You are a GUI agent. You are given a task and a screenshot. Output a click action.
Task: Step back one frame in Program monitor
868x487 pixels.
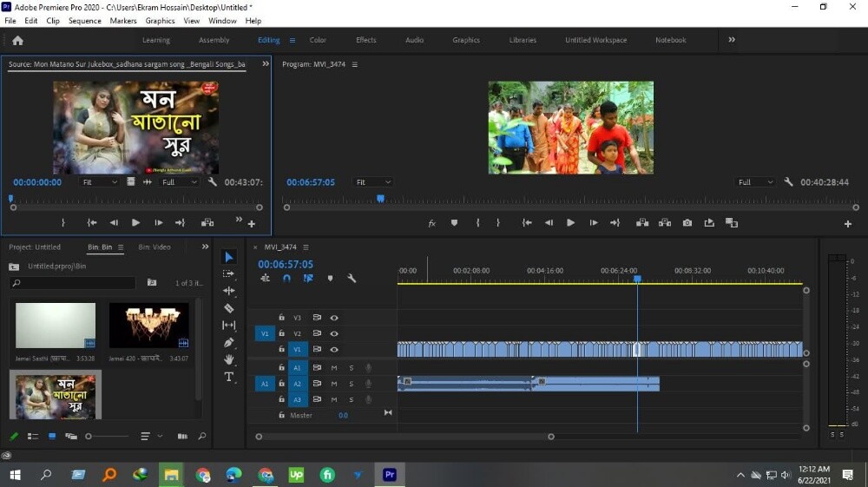549,223
